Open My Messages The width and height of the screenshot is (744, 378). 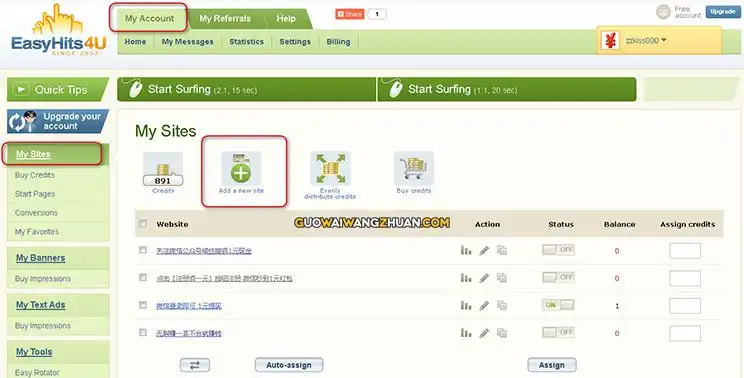[x=187, y=42]
